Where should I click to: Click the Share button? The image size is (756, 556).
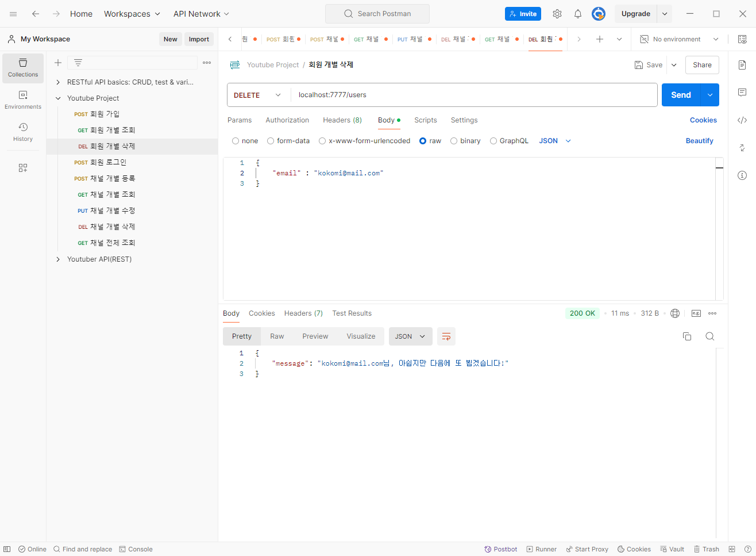point(702,65)
